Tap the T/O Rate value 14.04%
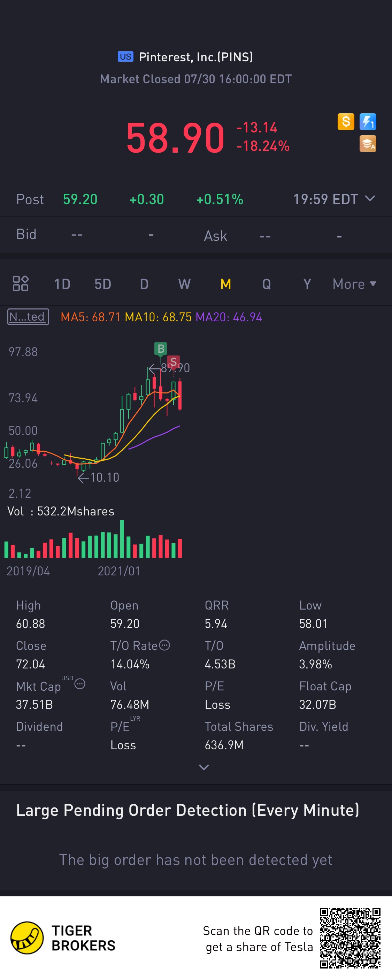392x980 pixels. (130, 664)
